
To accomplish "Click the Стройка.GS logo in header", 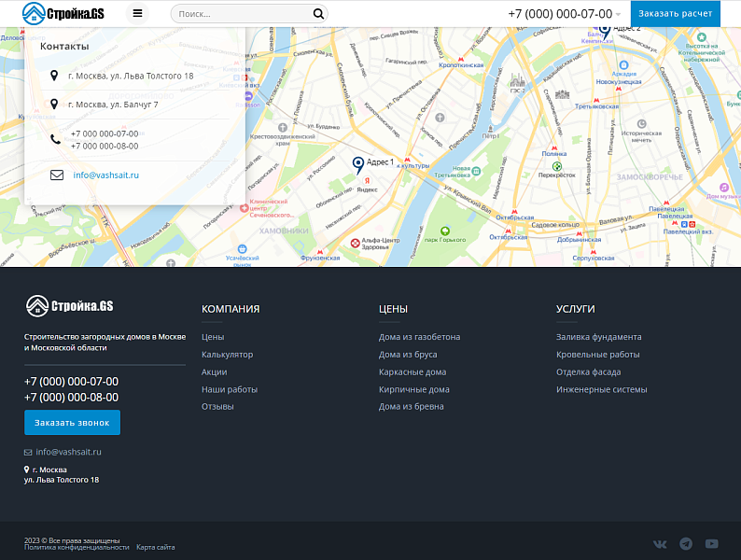I will [63, 13].
